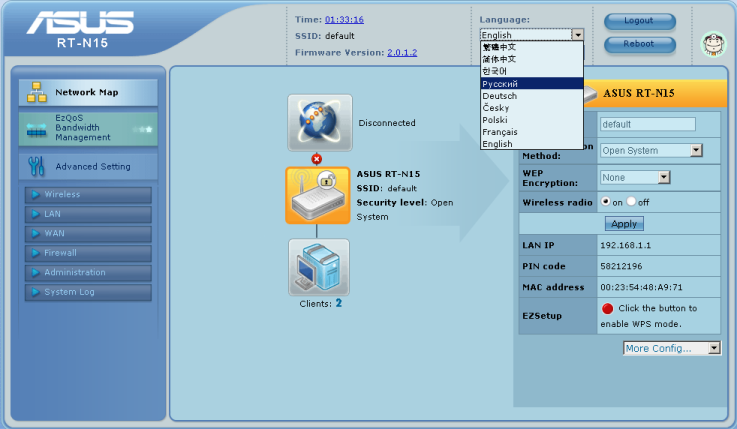
Task: Click the Advanced Setting tools icon
Action: [x=36, y=166]
